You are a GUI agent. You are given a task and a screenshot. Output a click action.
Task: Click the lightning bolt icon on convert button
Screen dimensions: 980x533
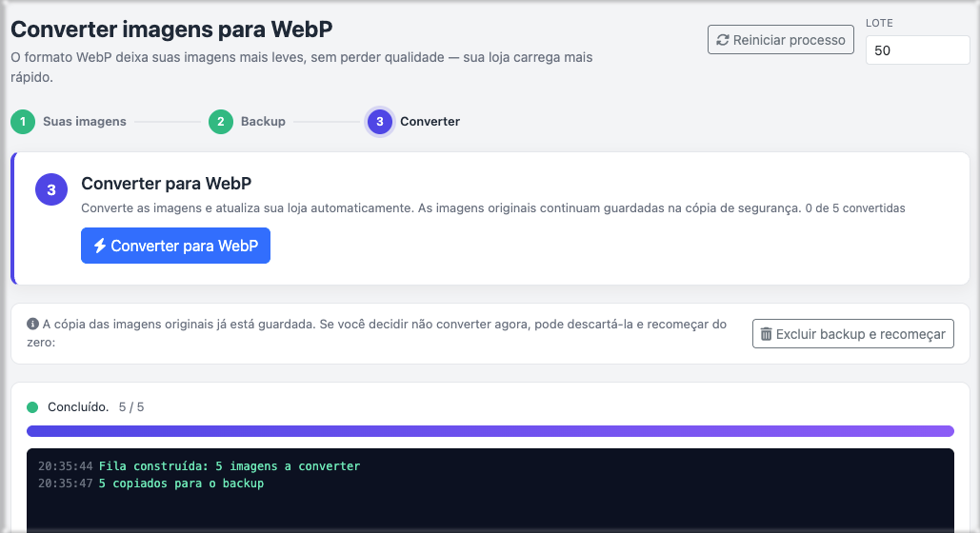(100, 246)
